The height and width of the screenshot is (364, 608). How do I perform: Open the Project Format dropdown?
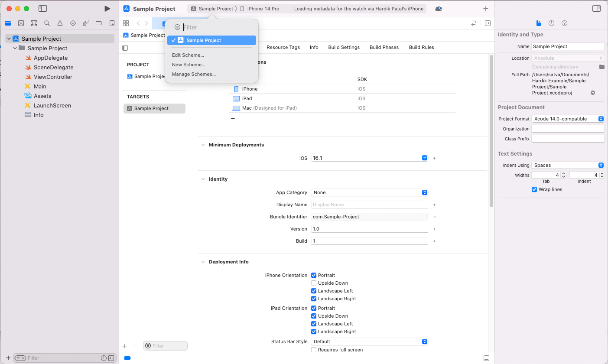(568, 119)
